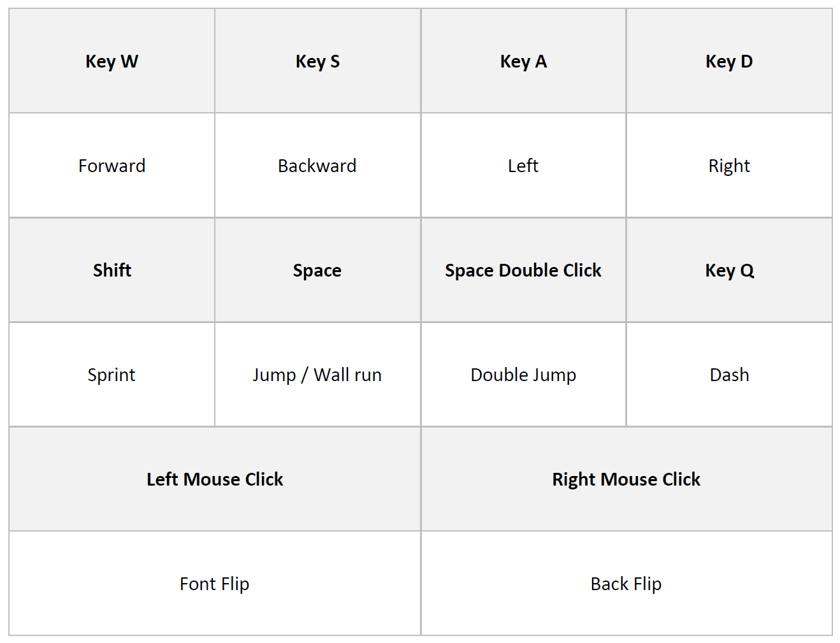840x643 pixels.
Task: Select the Back Flip cell
Action: pyautogui.click(x=626, y=584)
